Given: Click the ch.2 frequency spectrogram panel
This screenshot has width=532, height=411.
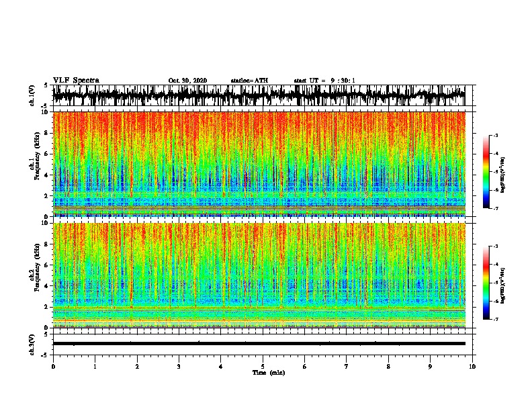Looking at the screenshot, I should (x=259, y=275).
